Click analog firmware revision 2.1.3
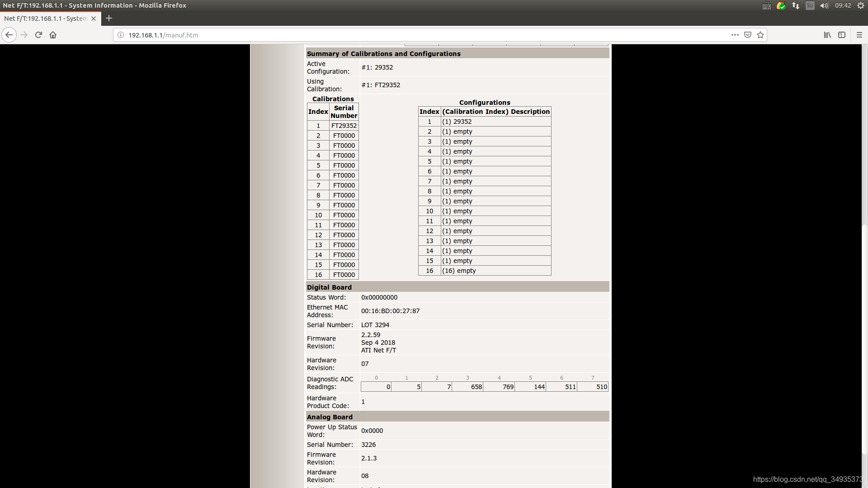868x488 pixels. (x=369, y=458)
